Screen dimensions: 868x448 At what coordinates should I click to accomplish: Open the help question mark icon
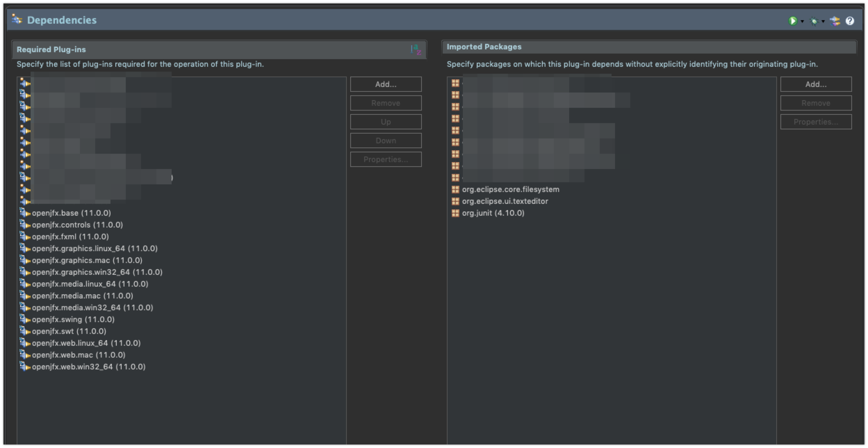pyautogui.click(x=850, y=21)
